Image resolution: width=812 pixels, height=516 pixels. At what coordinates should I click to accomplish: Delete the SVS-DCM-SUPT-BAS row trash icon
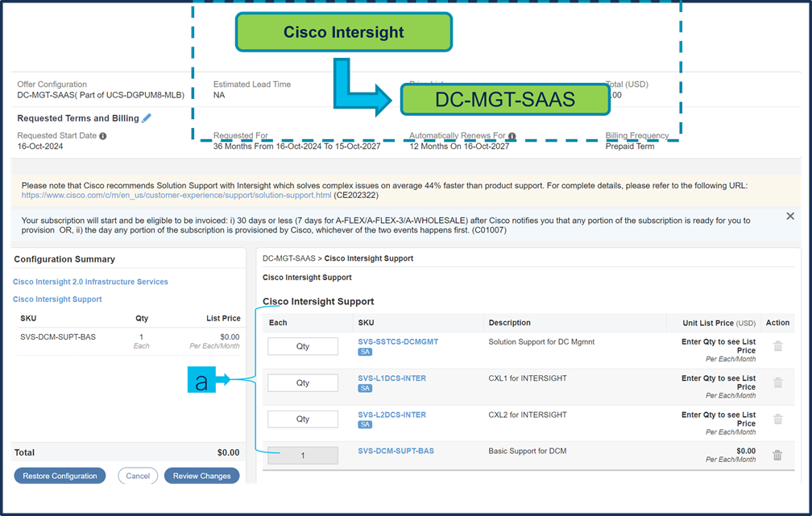tap(777, 455)
